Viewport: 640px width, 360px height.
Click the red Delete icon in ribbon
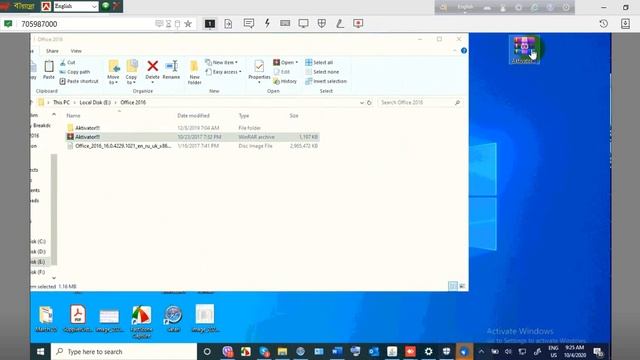click(152, 69)
